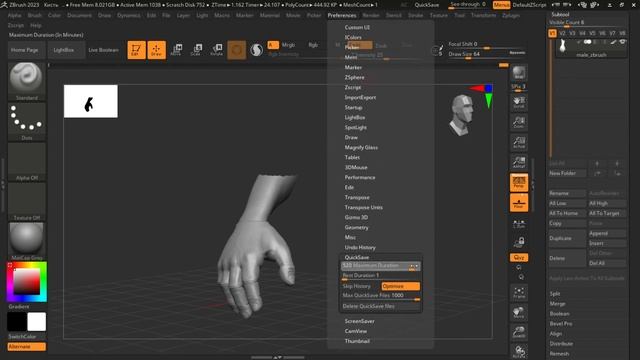Toggle the Optimize option in QuickSave
The height and width of the screenshot is (360, 640).
coord(400,286)
